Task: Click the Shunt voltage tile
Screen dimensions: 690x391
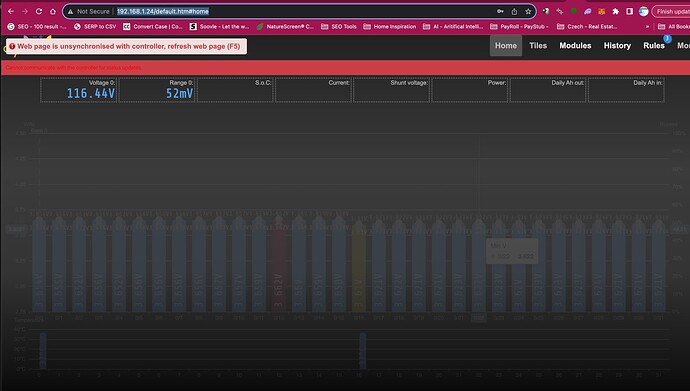Action: [391, 90]
